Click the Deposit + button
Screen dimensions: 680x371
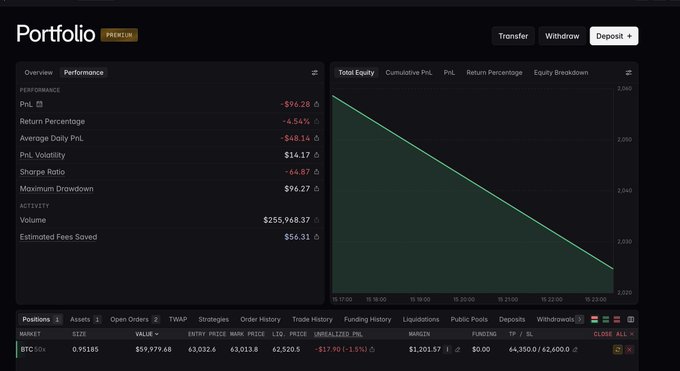tap(614, 36)
